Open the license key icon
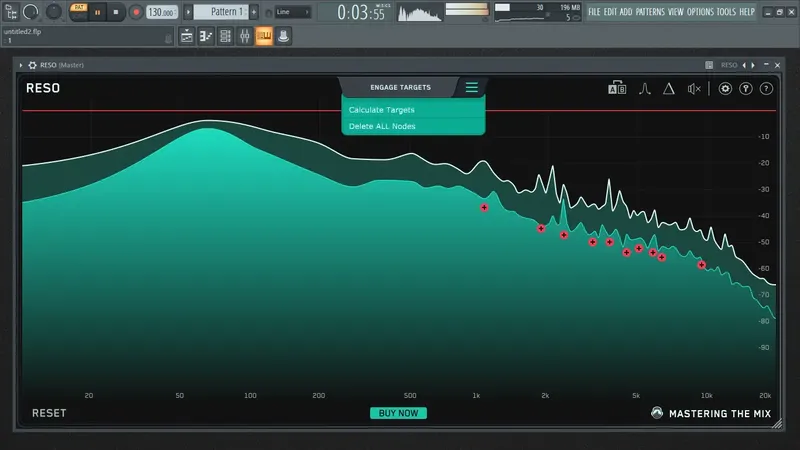 point(746,89)
